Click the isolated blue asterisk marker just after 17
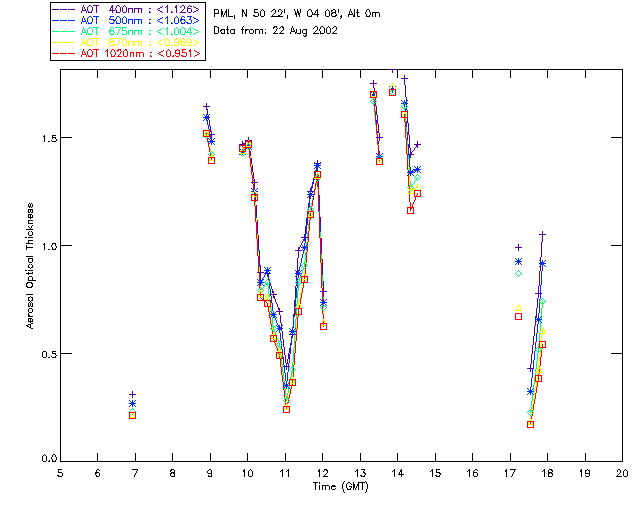This screenshot has height=512, width=640. 518,262
